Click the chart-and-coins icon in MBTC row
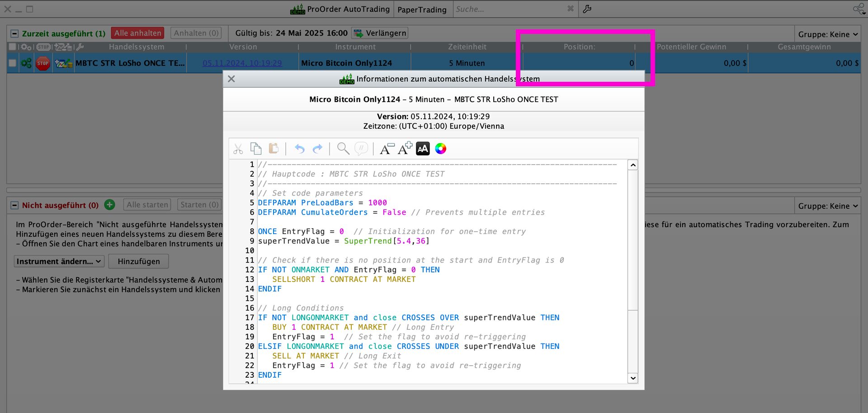Viewport: 868px width, 413px height. pos(63,63)
